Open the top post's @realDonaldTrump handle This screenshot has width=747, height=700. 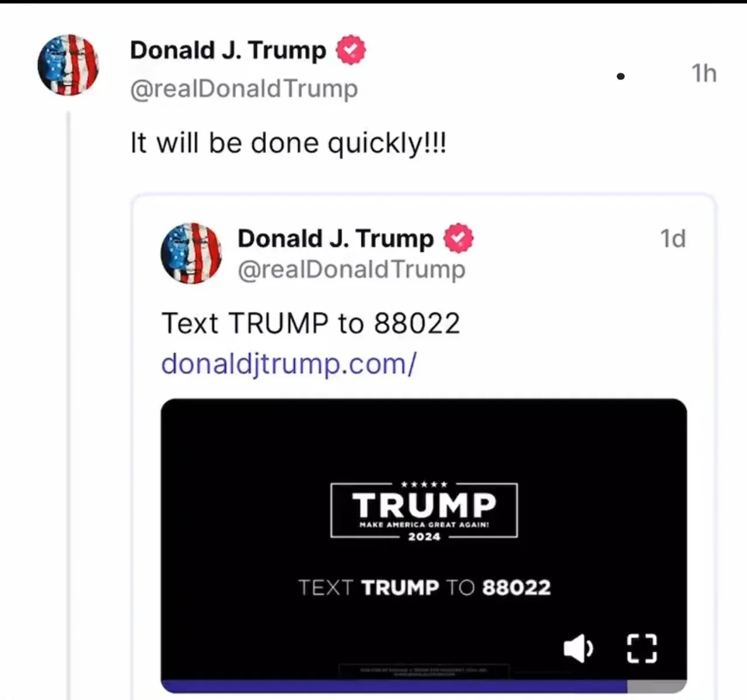(x=244, y=89)
